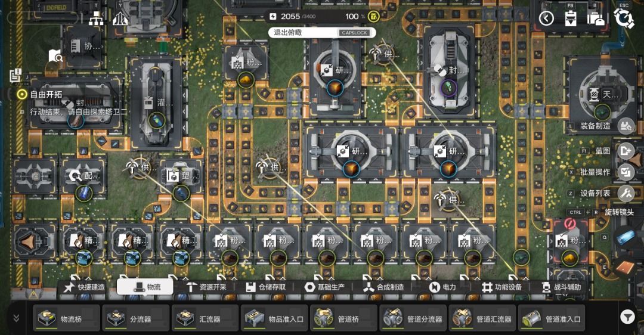This screenshot has width=644, height=335.
Task: Select the 管道准入口 pipe inlet item
Action: coord(552,318)
